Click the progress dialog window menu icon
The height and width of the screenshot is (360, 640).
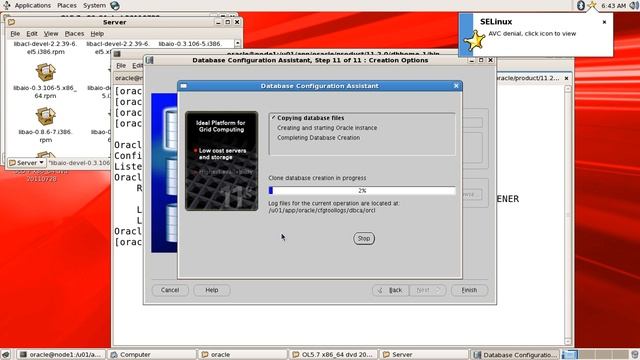pos(184,86)
